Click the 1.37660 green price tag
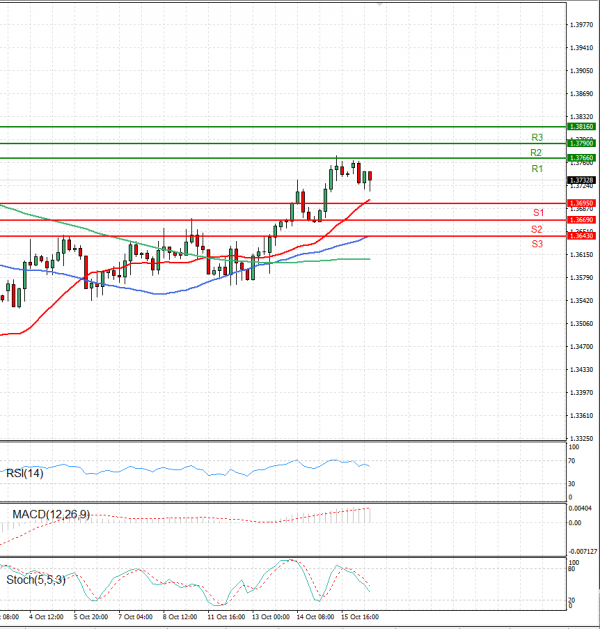Screen dimensions: 600x629 click(x=582, y=158)
